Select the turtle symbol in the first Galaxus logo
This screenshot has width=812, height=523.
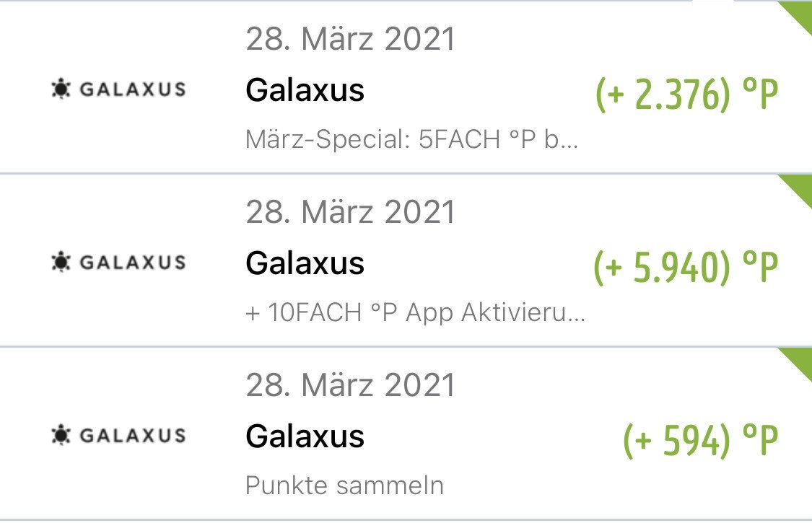(x=61, y=89)
